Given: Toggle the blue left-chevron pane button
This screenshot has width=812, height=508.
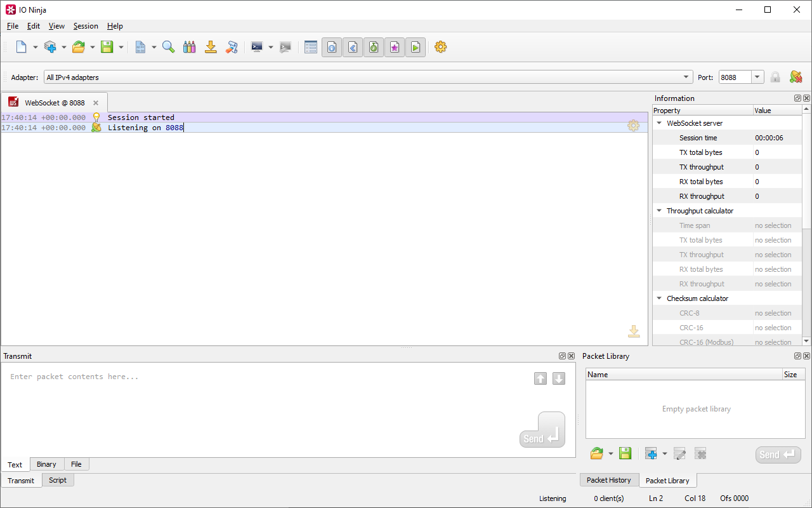Looking at the screenshot, I should pyautogui.click(x=353, y=48).
